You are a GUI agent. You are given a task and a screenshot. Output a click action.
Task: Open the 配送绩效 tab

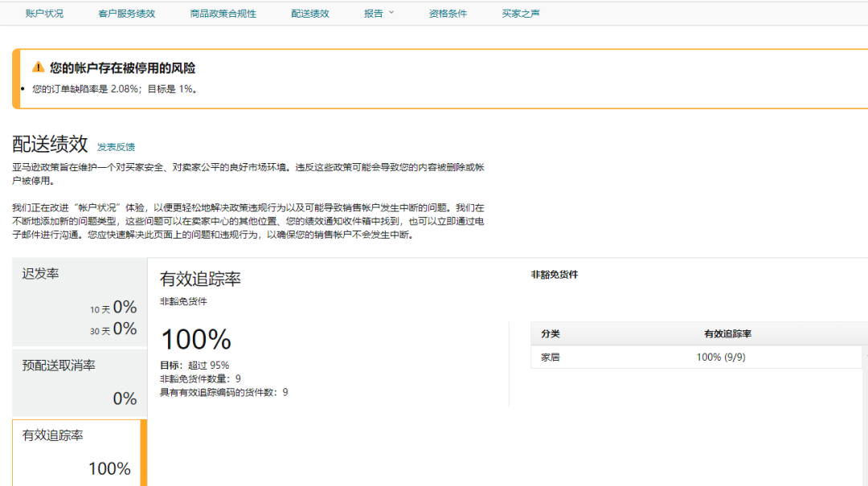(x=311, y=13)
